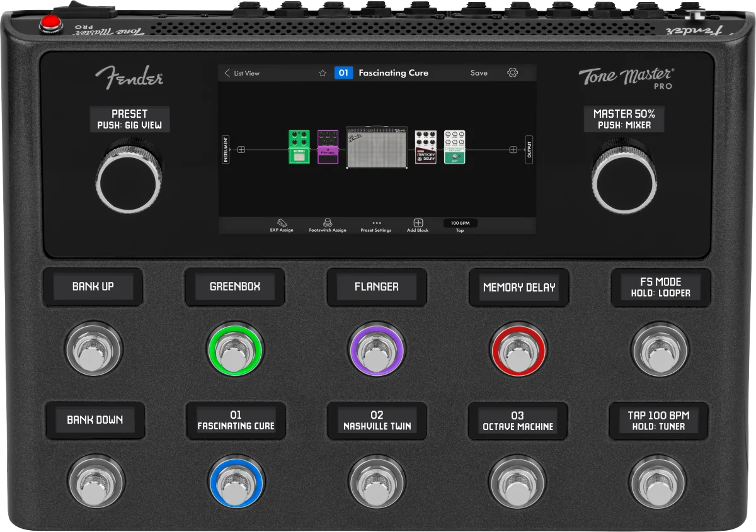756x532 pixels.
Task: Select the purple Flanger pedal block
Action: coord(328,147)
